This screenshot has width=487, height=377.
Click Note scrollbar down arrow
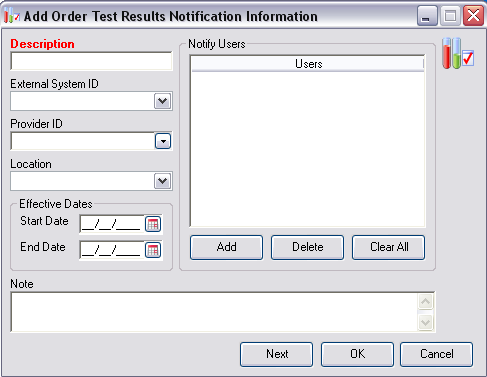[x=426, y=322]
